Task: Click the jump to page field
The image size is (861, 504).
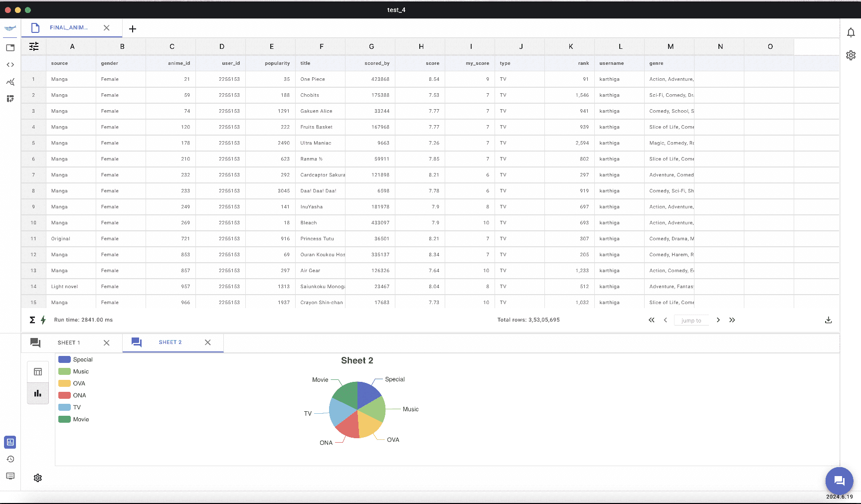Action: [691, 320]
